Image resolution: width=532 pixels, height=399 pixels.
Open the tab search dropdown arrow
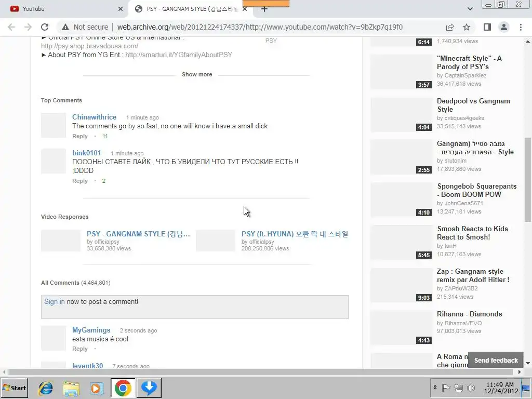tap(470, 9)
